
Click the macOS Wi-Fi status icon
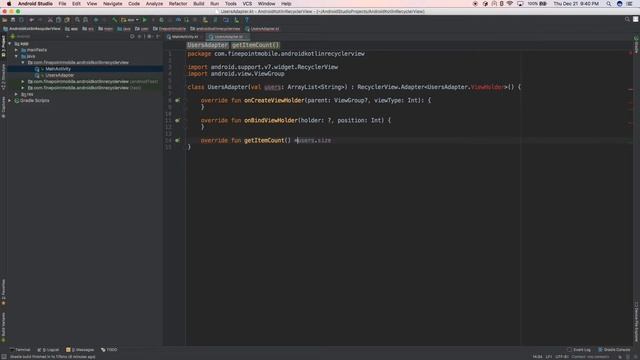(510, 4)
